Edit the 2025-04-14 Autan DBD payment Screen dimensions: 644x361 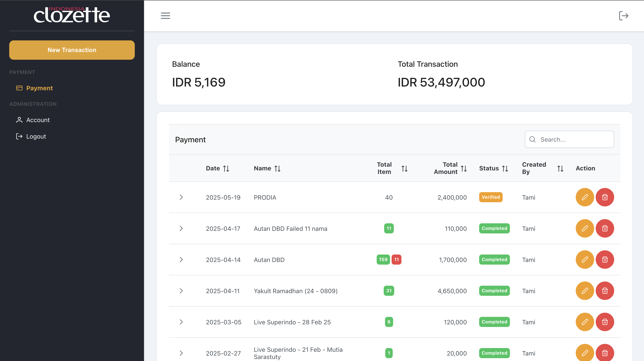(585, 259)
